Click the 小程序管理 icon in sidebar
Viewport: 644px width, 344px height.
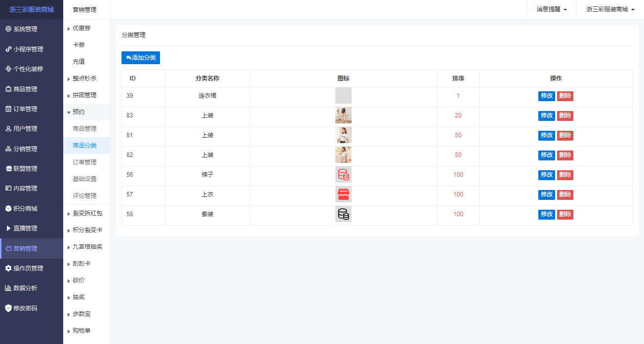[8, 49]
